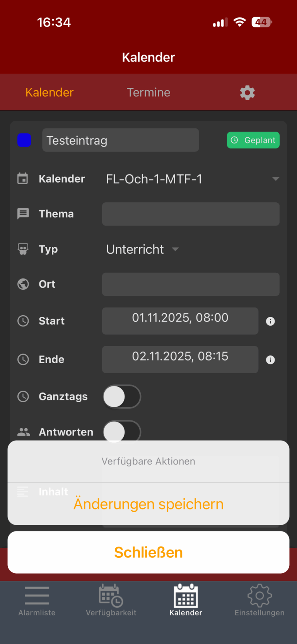Tap the info icon beside Ende
The width and height of the screenshot is (297, 644).
tap(270, 360)
